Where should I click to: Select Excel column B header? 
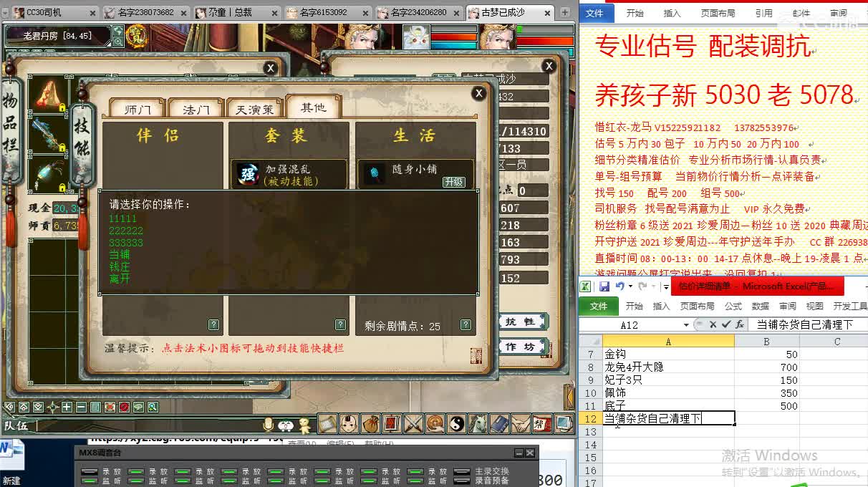tap(766, 342)
